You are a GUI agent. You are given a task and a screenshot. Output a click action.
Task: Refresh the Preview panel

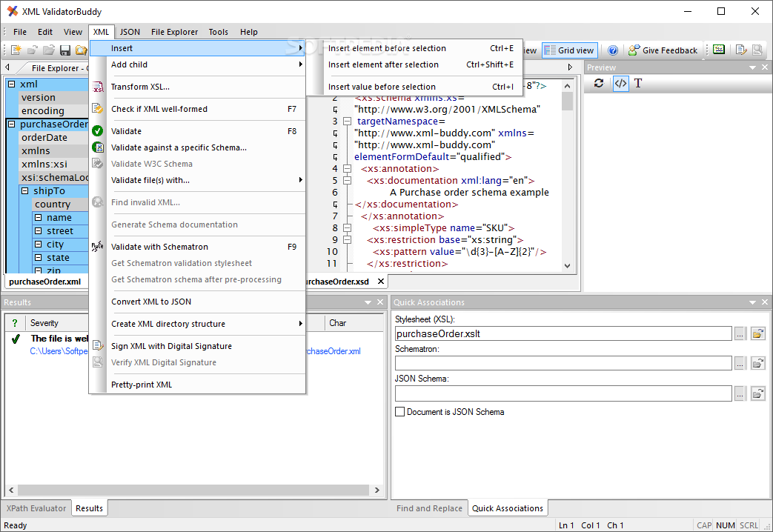coord(599,83)
